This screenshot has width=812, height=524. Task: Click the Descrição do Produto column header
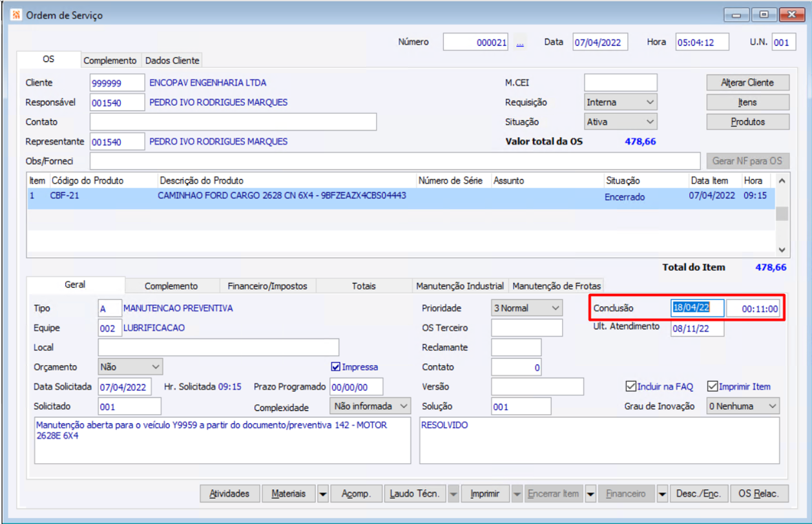287,181
